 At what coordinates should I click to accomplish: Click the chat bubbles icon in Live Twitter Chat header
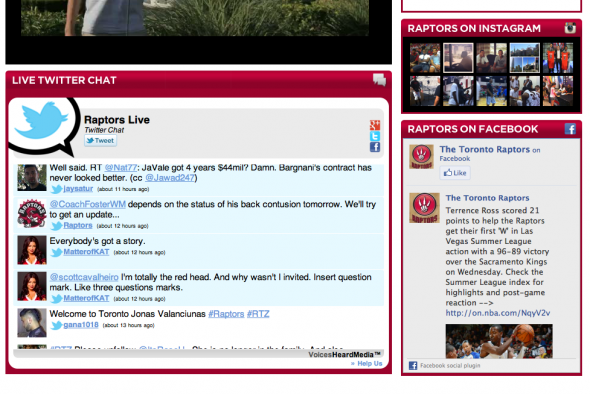[x=379, y=80]
